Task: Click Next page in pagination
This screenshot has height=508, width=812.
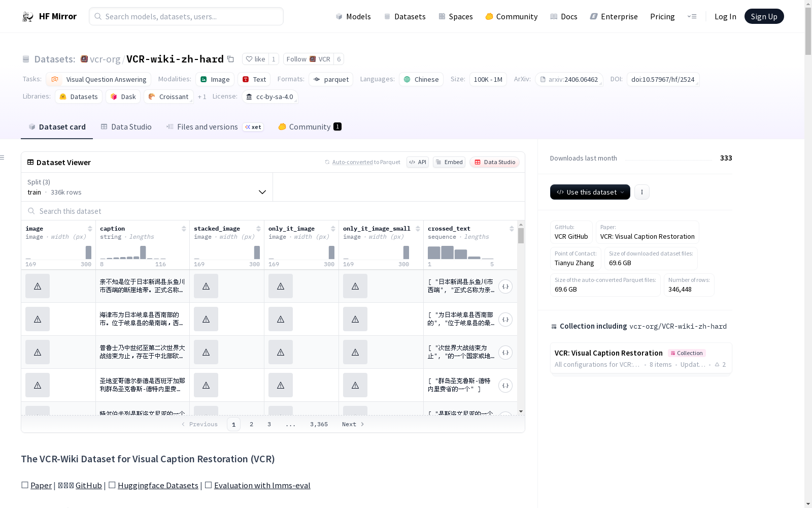Action: (x=353, y=424)
